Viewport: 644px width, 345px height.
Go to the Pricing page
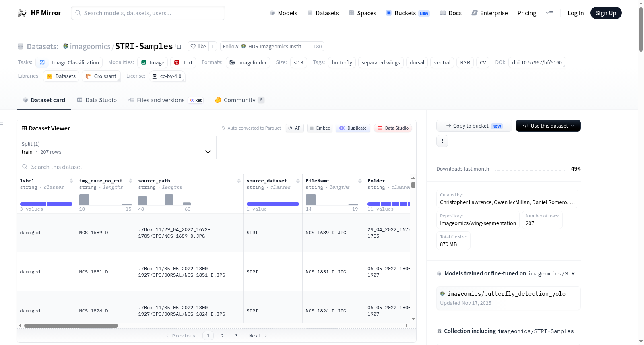tap(527, 13)
